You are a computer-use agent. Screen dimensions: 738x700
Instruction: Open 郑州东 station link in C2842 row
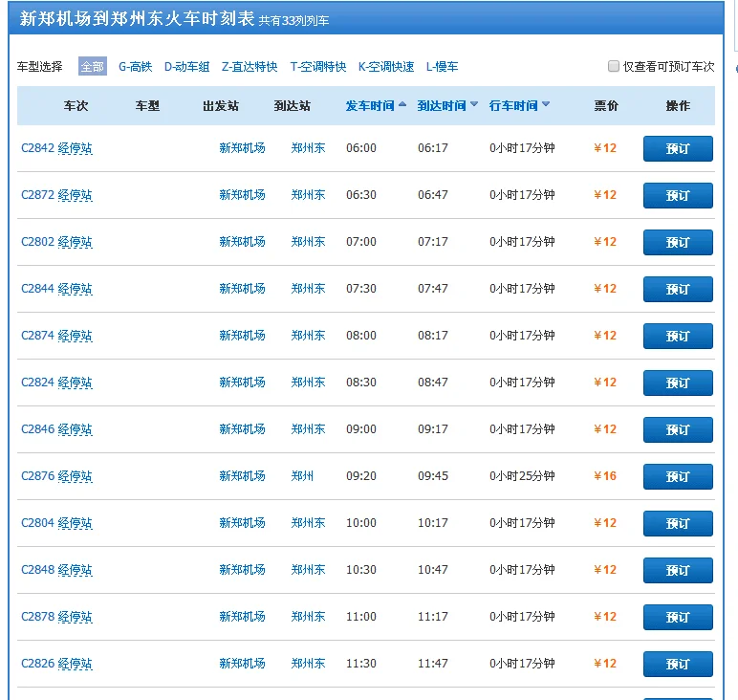(x=308, y=148)
